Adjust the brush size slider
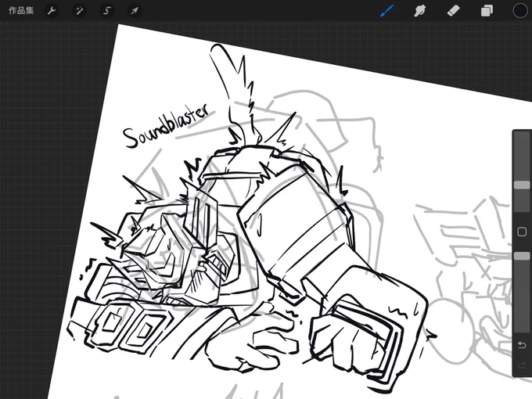This screenshot has width=532, height=399. (522, 185)
